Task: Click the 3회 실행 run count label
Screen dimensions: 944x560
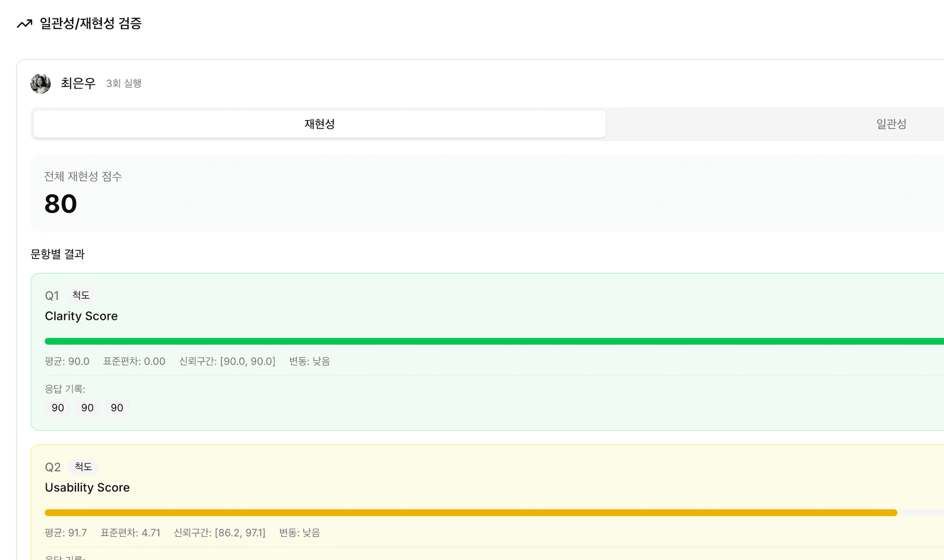Action: click(x=124, y=83)
